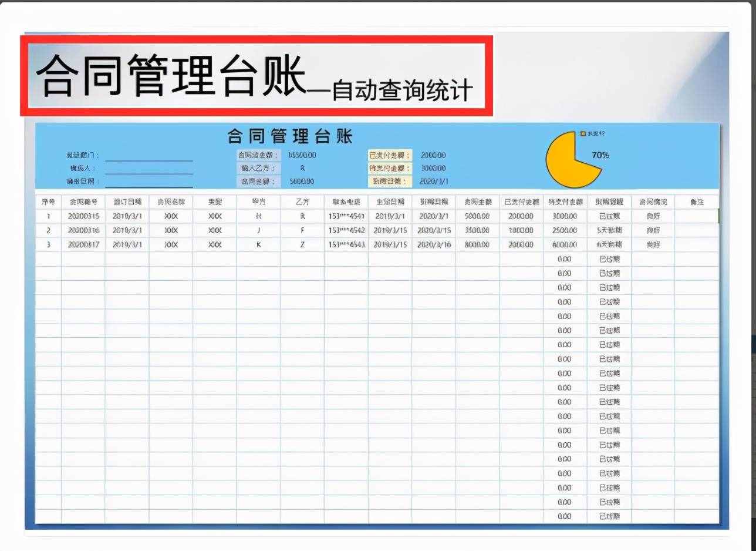The height and width of the screenshot is (551, 756).
Task: Select the 合同金额 column header in table
Action: pyautogui.click(x=477, y=201)
